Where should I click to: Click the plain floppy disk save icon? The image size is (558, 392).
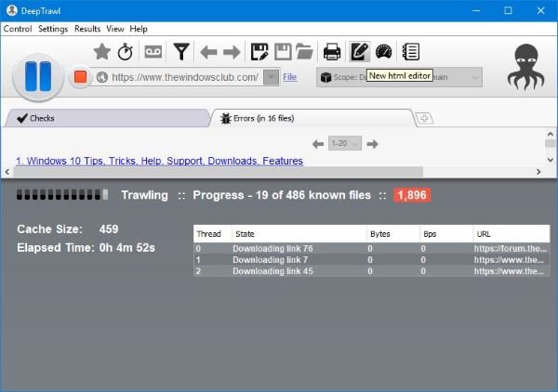(283, 52)
